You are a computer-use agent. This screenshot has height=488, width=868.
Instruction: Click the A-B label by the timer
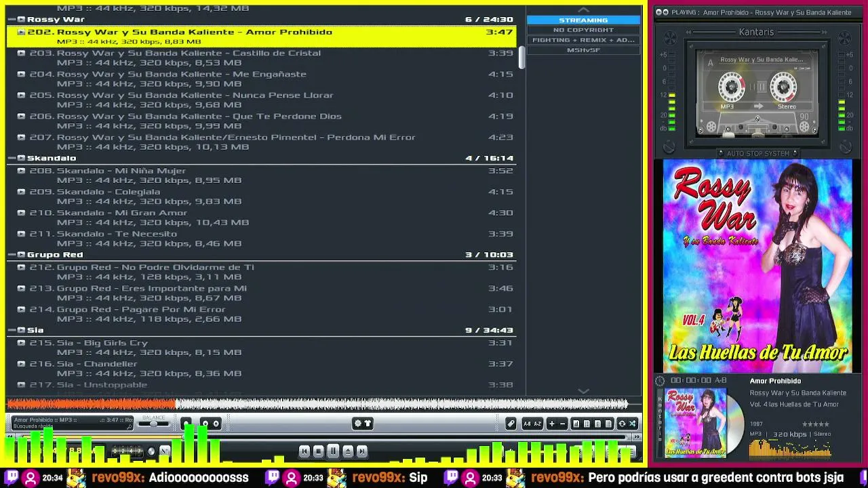tap(720, 381)
